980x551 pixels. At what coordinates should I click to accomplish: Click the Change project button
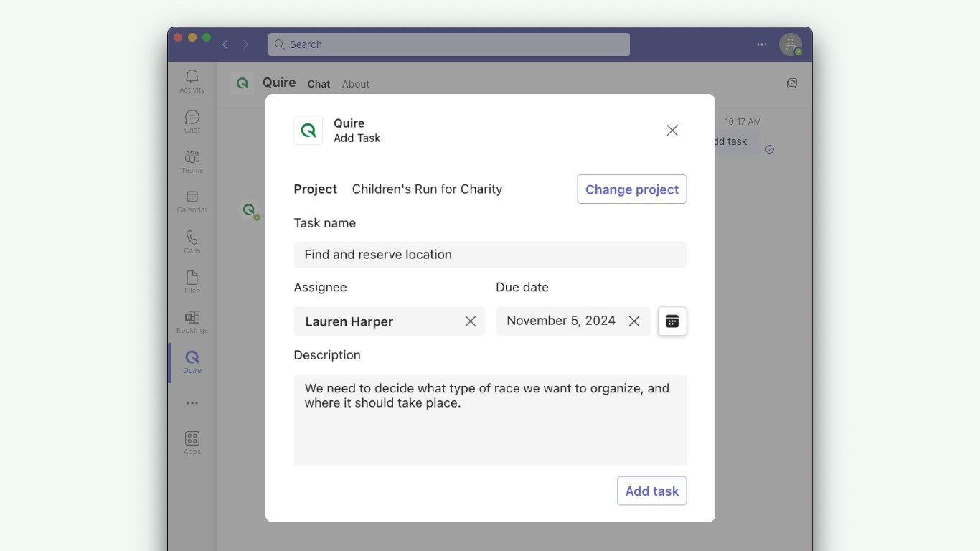(632, 189)
